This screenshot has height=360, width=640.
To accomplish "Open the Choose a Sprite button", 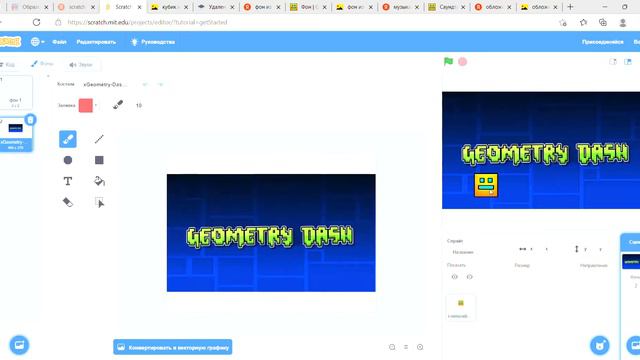I will point(600,345).
